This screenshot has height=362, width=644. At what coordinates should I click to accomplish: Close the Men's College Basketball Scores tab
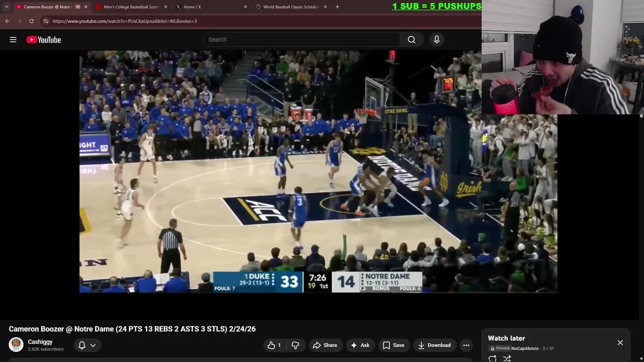[x=166, y=7]
